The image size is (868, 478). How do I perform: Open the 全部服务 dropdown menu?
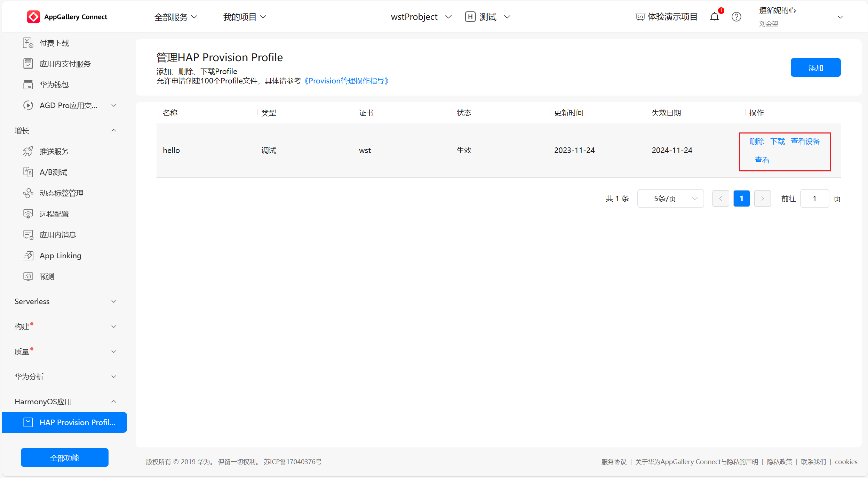click(x=176, y=17)
